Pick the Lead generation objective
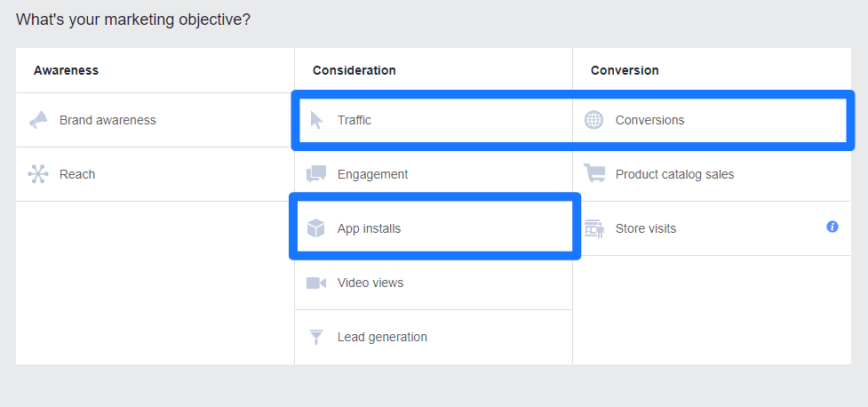Screen dimensions: 868x407 tap(382, 337)
